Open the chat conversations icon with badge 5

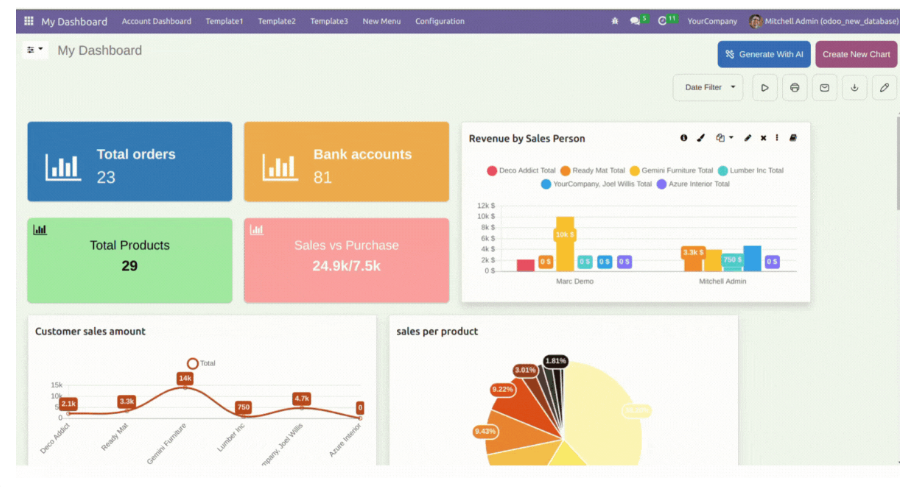[x=635, y=21]
